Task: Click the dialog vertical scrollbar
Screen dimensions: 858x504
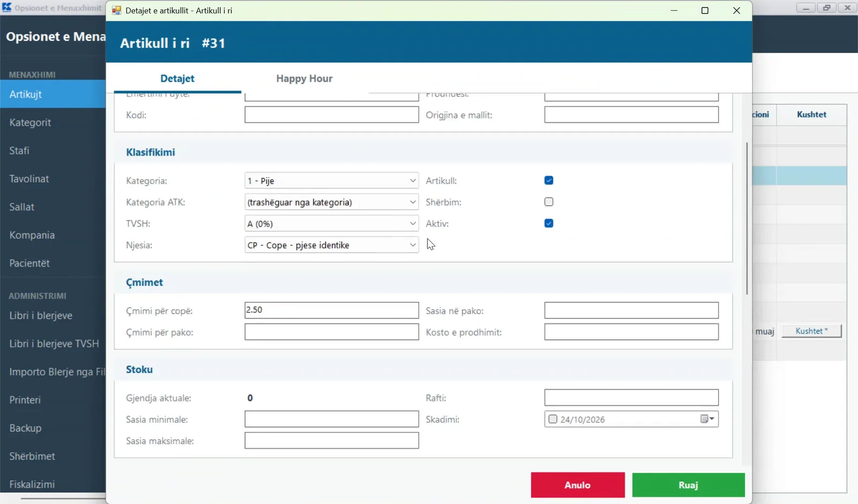Action: click(746, 218)
